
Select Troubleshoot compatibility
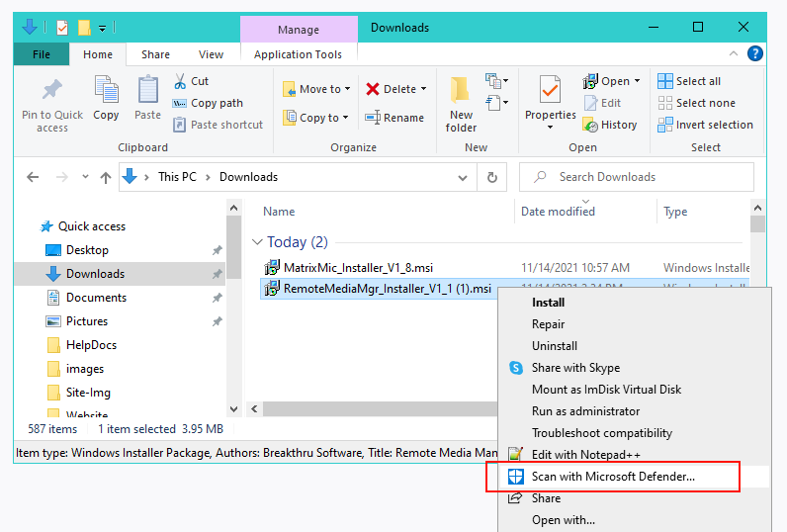(x=602, y=433)
